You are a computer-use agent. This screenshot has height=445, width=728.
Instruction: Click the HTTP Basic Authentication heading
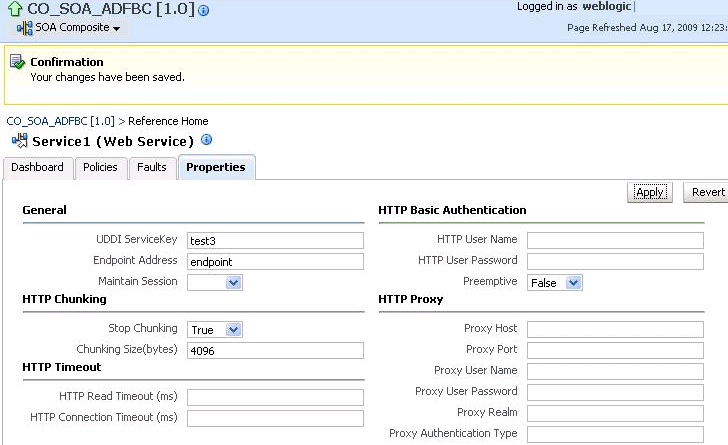pos(452,210)
